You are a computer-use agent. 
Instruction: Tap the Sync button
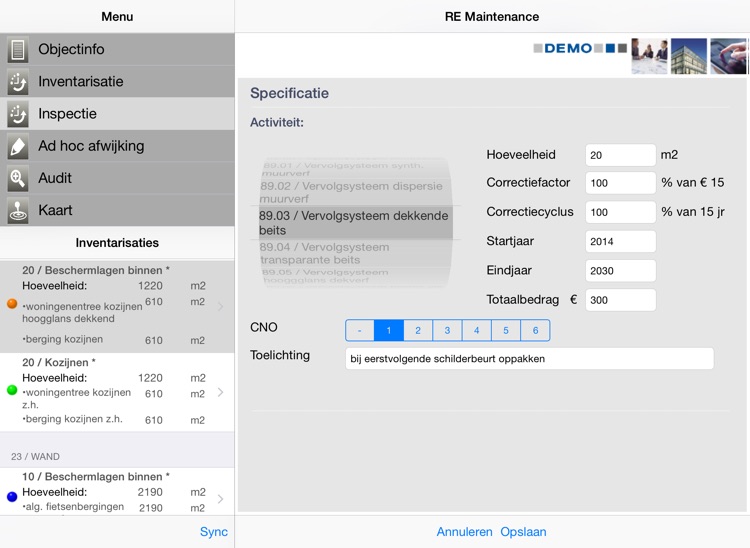click(x=214, y=532)
